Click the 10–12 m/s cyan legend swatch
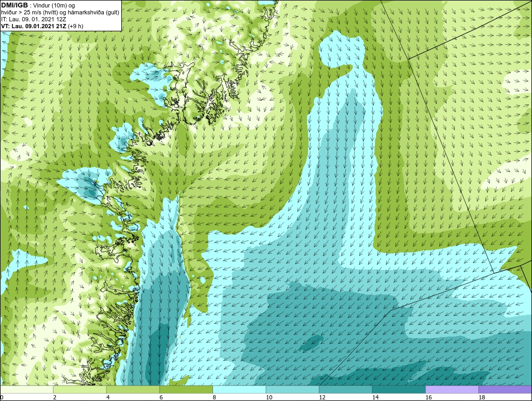This screenshot has width=532, height=401. pos(293,389)
